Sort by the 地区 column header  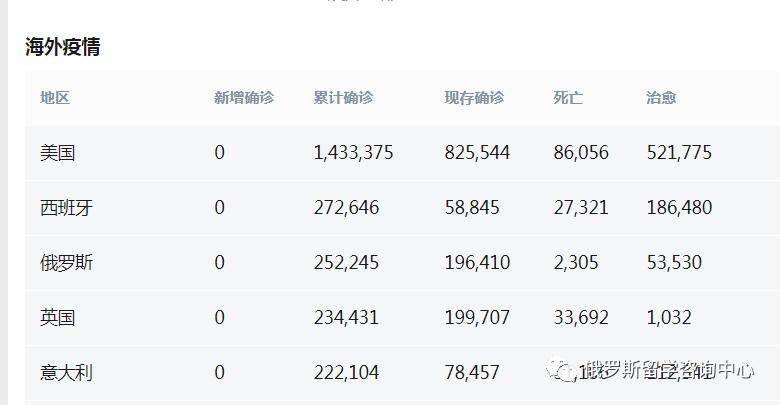(55, 98)
